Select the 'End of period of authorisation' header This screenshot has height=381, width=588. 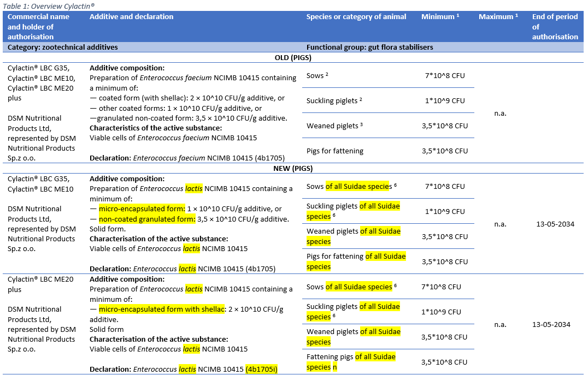click(554, 26)
